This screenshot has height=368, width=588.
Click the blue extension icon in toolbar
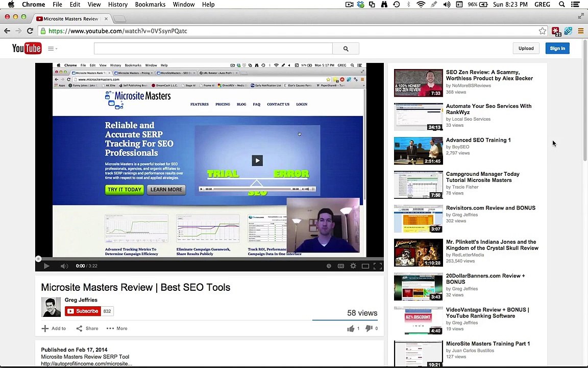click(x=568, y=31)
